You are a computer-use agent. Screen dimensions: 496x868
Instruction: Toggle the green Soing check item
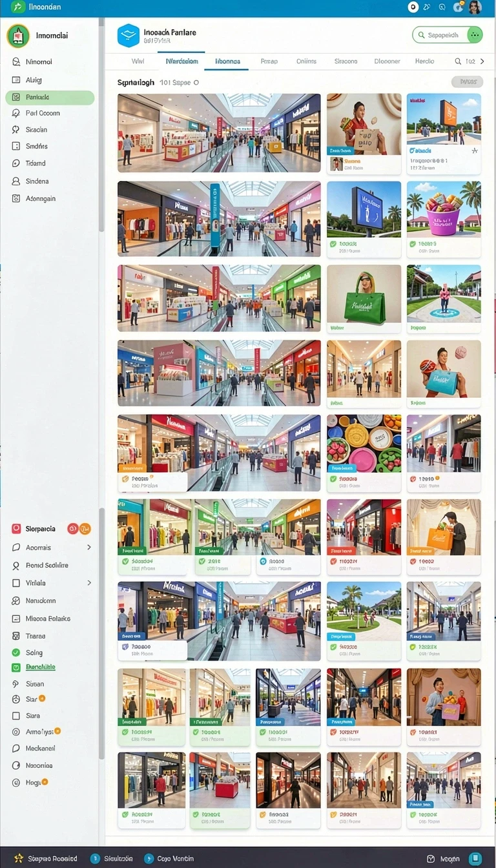tap(16, 653)
